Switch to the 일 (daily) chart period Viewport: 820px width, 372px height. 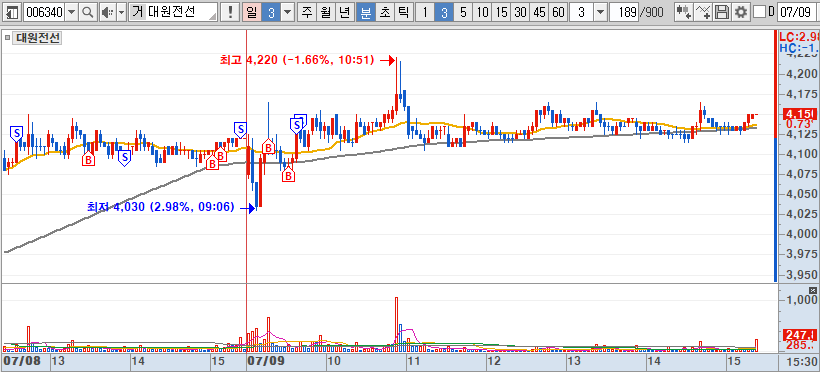tap(252, 12)
